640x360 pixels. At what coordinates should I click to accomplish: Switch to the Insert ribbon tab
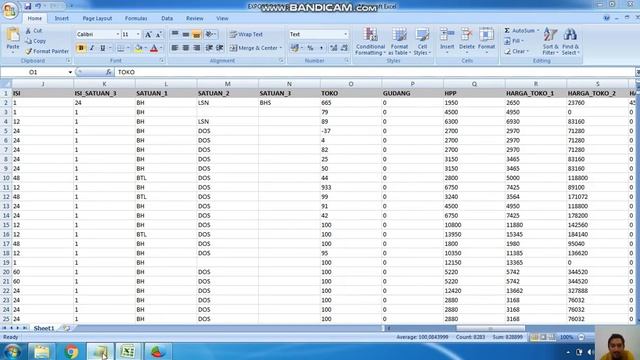coord(62,18)
